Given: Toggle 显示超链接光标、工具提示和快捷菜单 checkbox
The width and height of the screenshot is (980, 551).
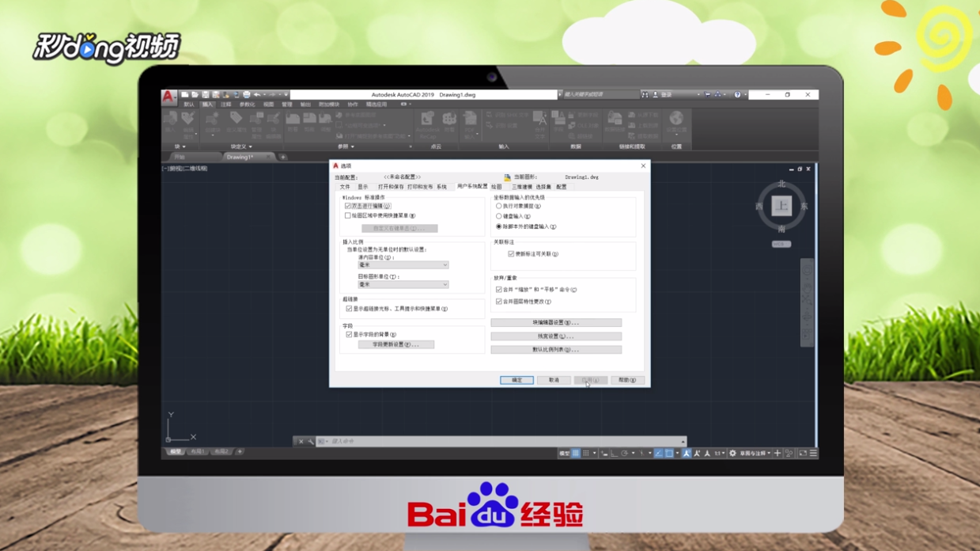Looking at the screenshot, I should point(349,309).
